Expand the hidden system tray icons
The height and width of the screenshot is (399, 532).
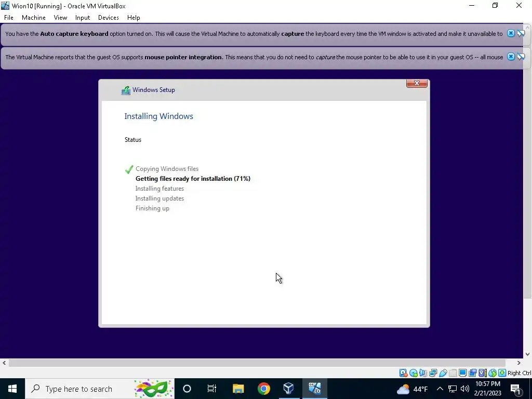(440, 389)
